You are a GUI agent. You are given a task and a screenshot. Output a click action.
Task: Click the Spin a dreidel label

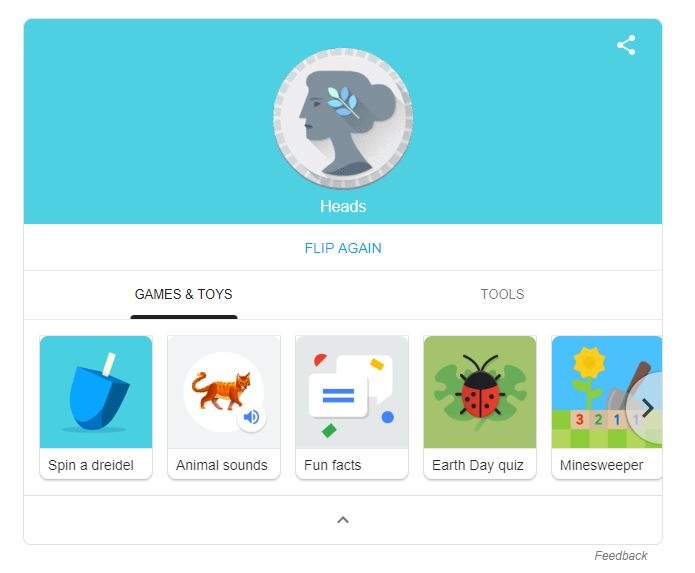tap(91, 465)
